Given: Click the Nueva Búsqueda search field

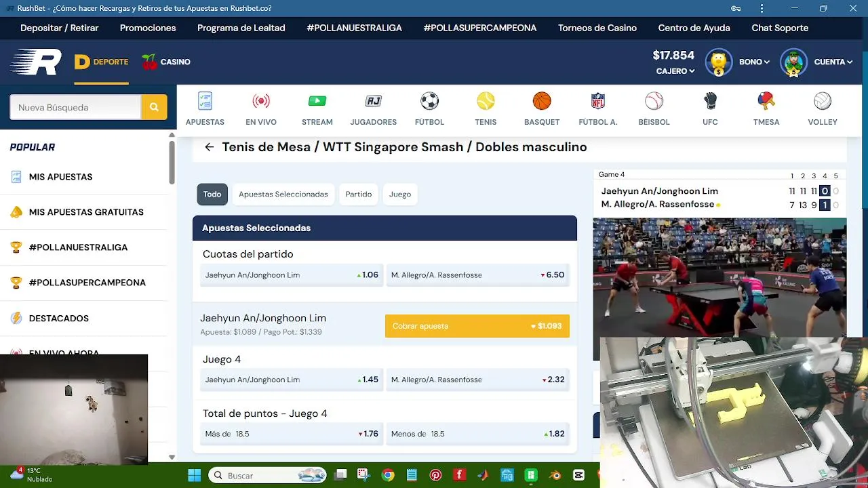Looking at the screenshot, I should [75, 107].
